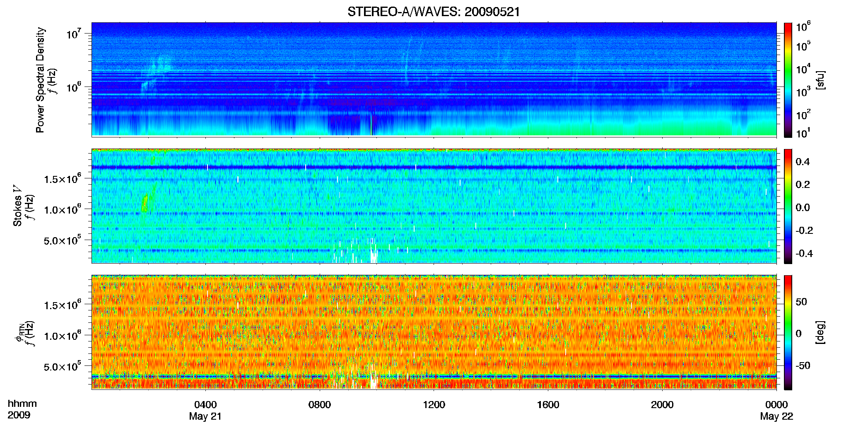The height and width of the screenshot is (447, 868).
Task: Click the [sfu] colorbar unit label
Action: (x=820, y=80)
